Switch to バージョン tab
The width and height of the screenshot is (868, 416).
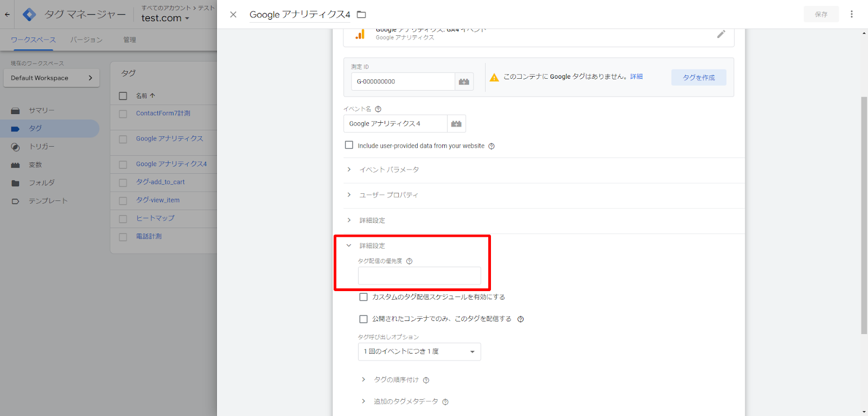[x=86, y=40]
